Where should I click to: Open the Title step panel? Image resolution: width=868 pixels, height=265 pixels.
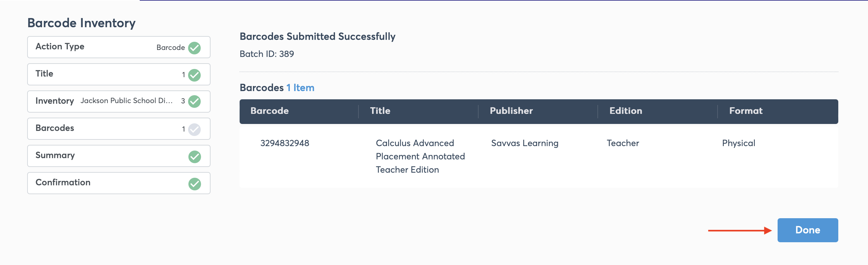(x=119, y=74)
